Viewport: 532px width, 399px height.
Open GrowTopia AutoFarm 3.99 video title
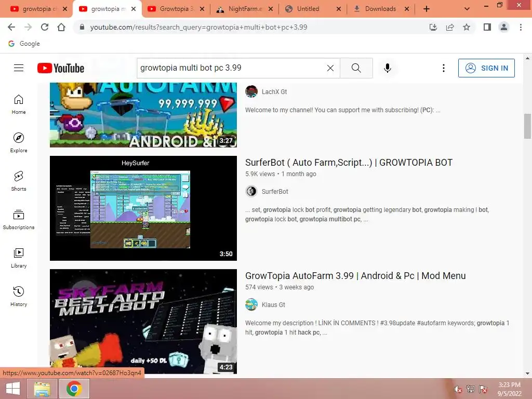[x=355, y=276]
